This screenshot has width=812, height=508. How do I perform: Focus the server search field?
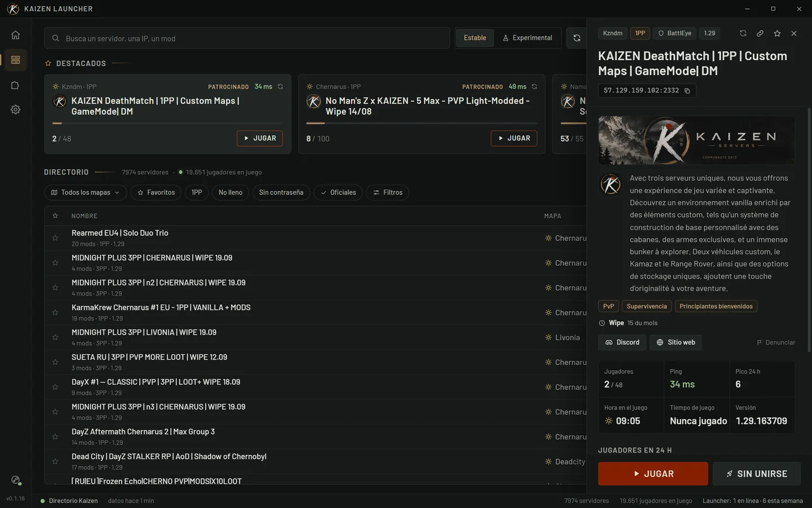click(x=247, y=38)
